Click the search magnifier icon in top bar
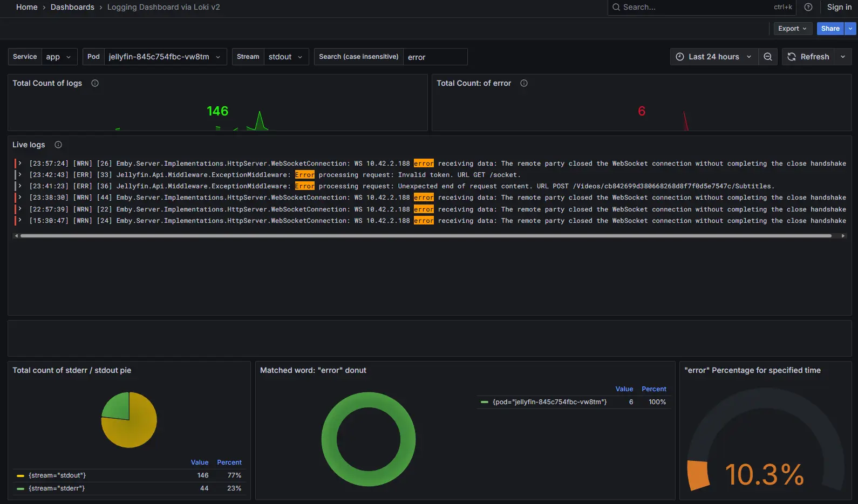 (616, 7)
